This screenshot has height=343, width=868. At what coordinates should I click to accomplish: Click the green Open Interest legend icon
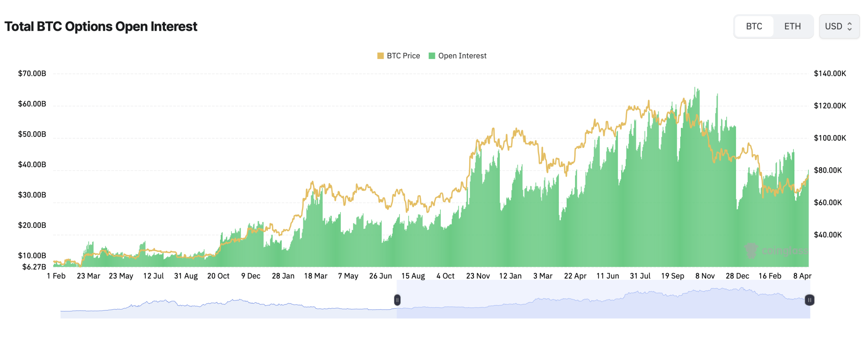click(432, 56)
